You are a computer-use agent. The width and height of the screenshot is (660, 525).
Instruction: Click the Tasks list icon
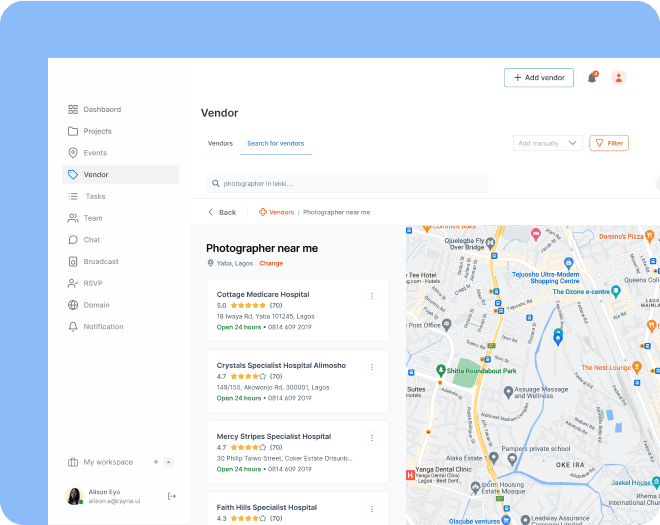[73, 196]
